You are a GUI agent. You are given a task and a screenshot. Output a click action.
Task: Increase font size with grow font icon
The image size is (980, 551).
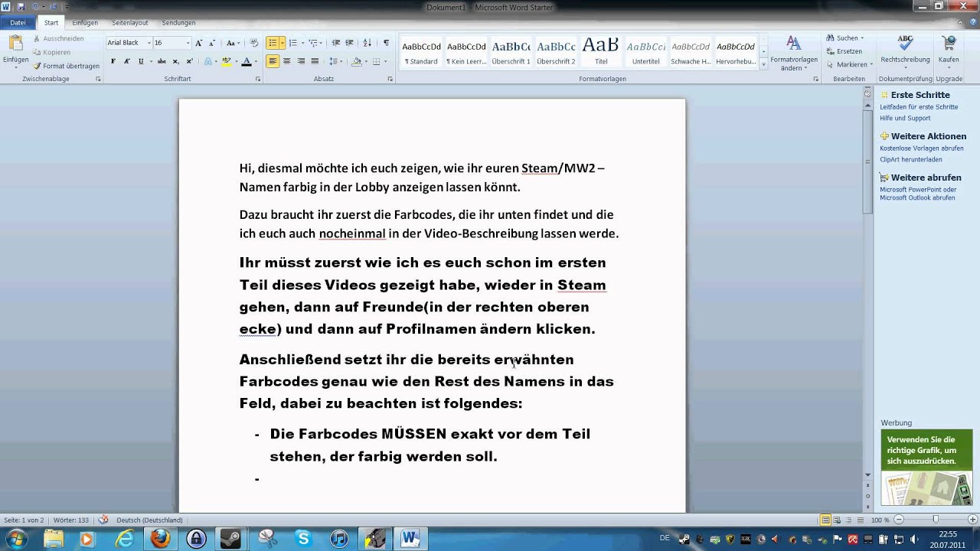[x=199, y=43]
